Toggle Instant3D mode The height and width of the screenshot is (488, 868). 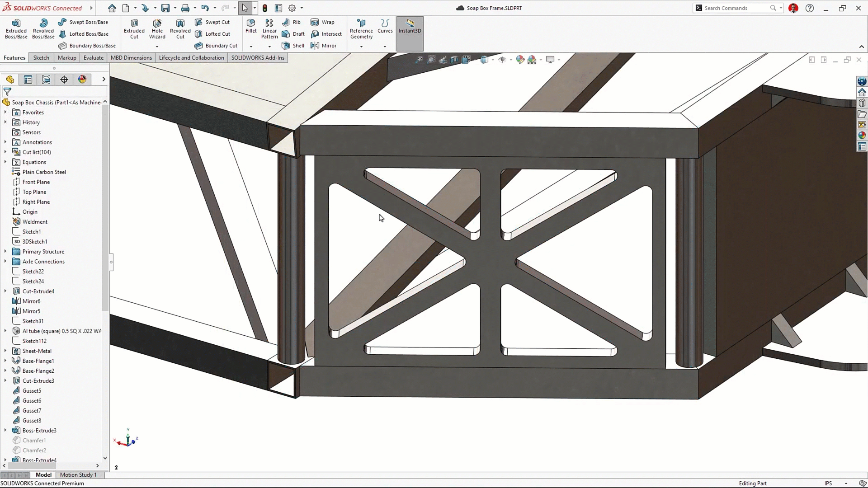(410, 33)
